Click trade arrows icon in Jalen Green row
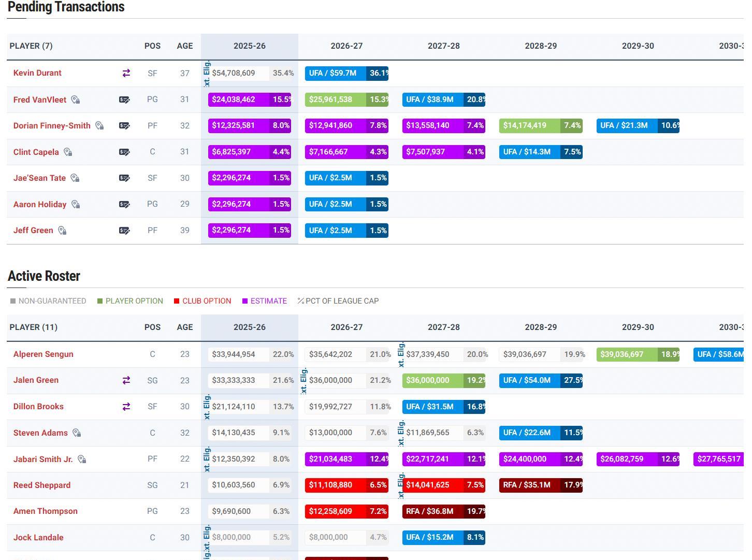The height and width of the screenshot is (560, 752). (126, 380)
